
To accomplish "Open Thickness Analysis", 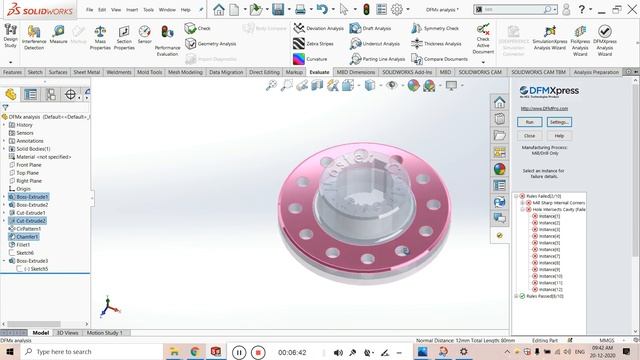I will click(x=436, y=44).
